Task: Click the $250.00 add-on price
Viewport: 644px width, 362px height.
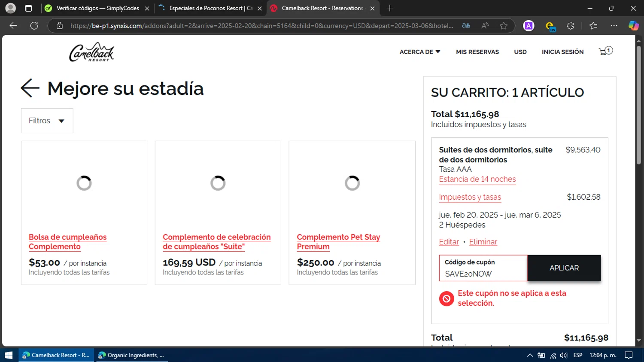Action: click(x=316, y=262)
